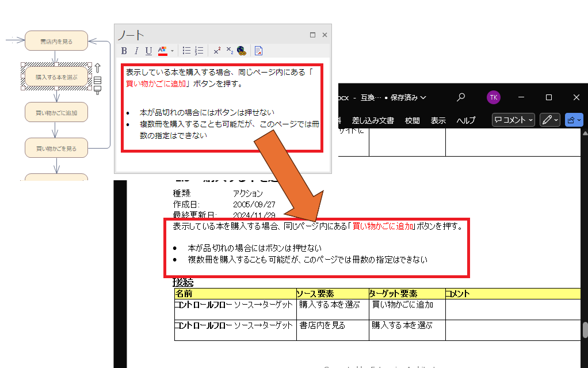588x368 pixels.
Task: Expand the 保存済み dropdown in Word title
Action: tap(423, 97)
